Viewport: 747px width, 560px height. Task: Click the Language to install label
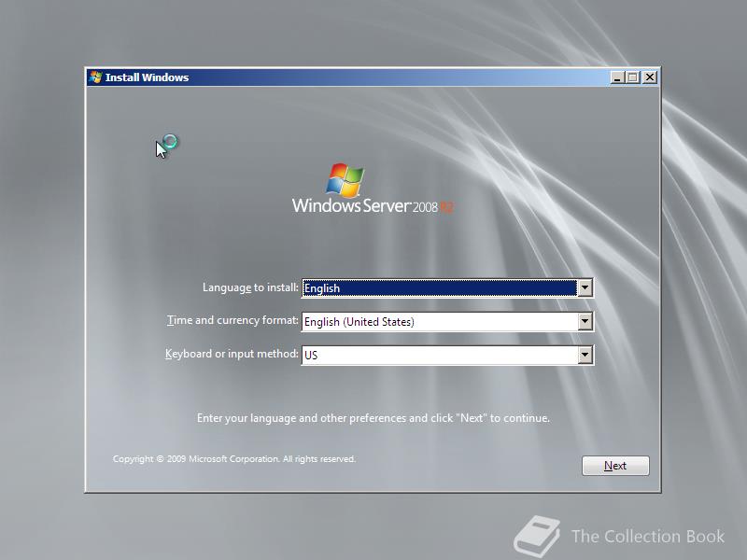(250, 287)
